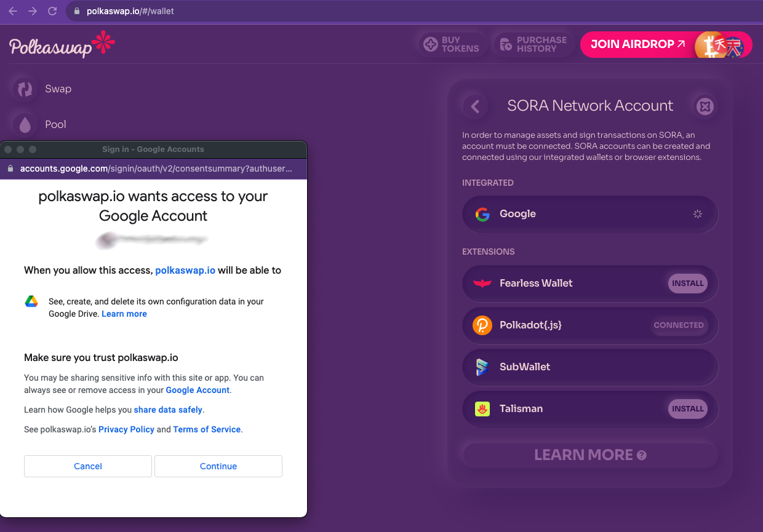Close the SORA Network Account panel
763x532 pixels.
coord(705,106)
